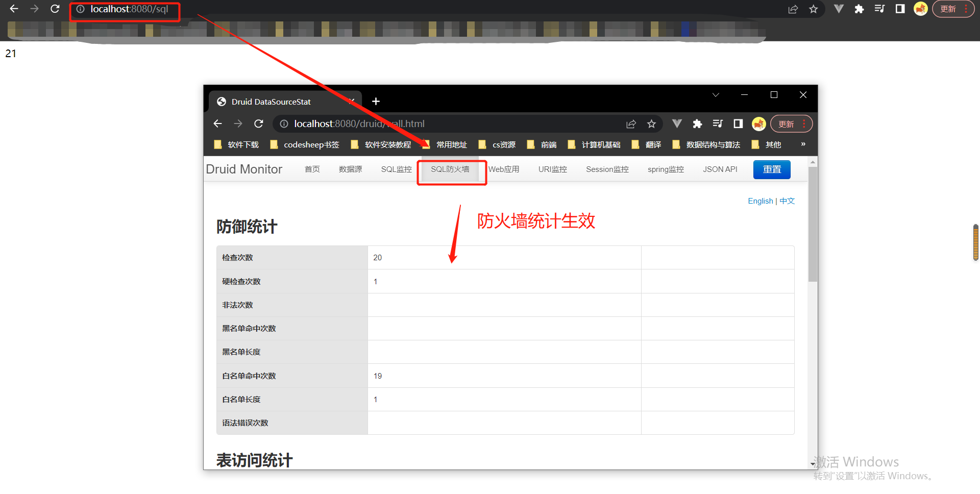The height and width of the screenshot is (494, 980).
Task: Click the 白名单命中次数 value 19
Action: (378, 376)
